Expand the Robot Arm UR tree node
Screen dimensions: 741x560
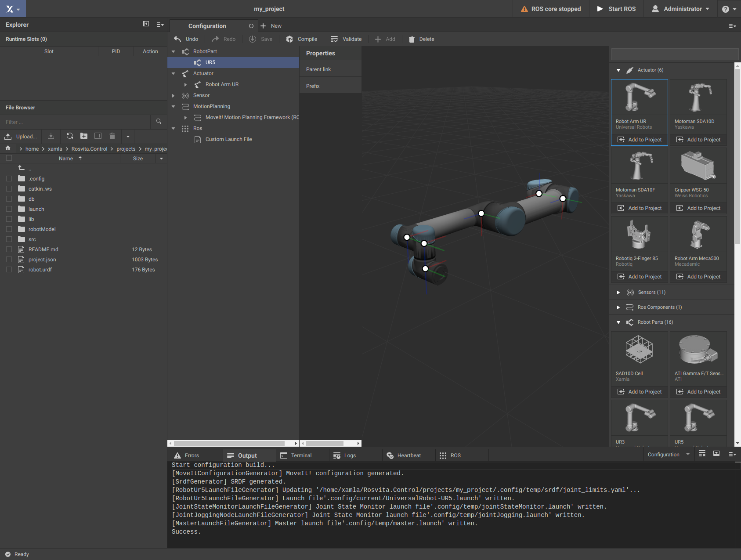coord(185,84)
